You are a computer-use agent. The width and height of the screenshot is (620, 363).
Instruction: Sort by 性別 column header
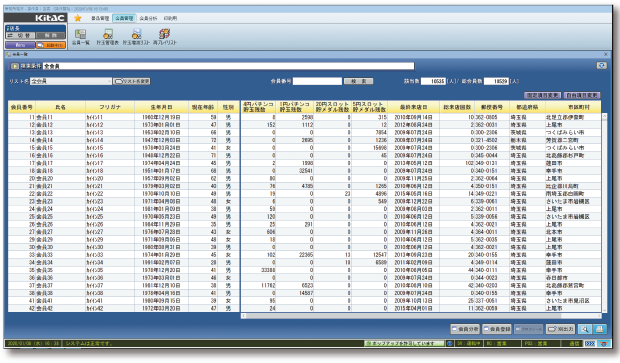(x=228, y=107)
